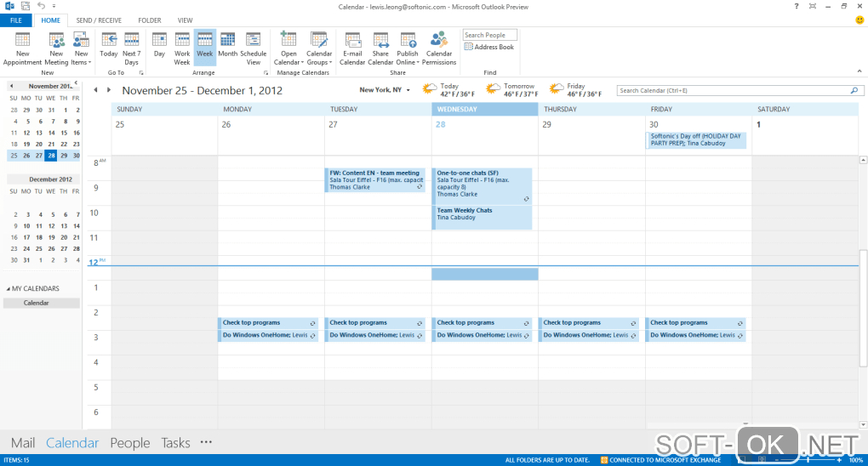Viewport: 868px width, 466px height.
Task: Open the FILE tab
Action: 16,20
